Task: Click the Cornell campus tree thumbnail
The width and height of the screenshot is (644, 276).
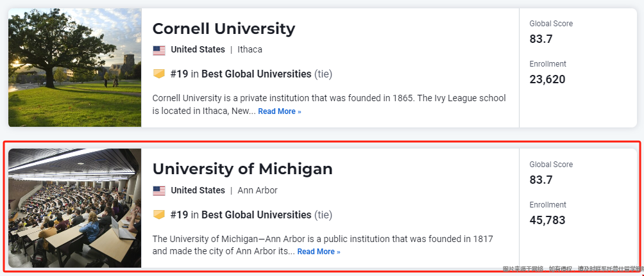Action: point(75,68)
